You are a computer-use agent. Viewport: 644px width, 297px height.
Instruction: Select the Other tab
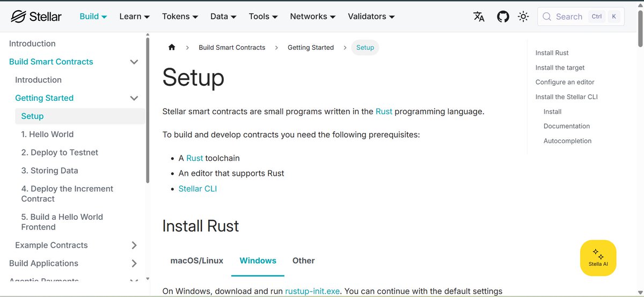click(304, 261)
